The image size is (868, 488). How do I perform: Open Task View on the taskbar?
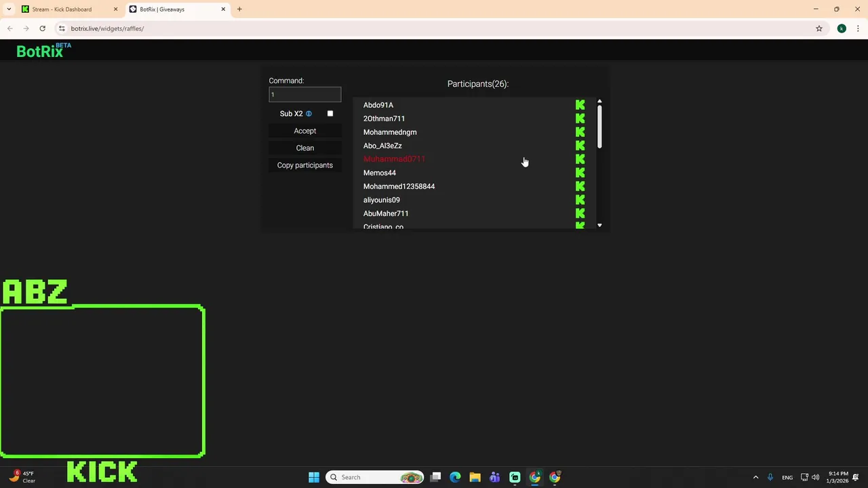pyautogui.click(x=435, y=477)
